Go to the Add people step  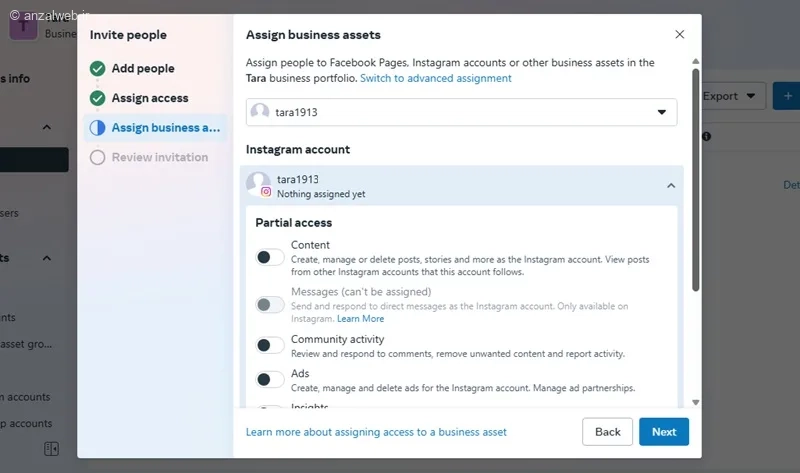point(143,69)
